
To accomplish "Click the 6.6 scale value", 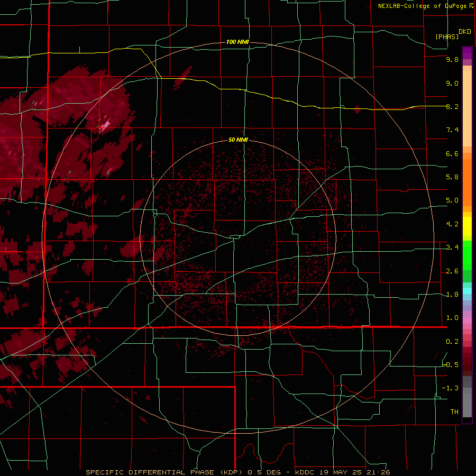I will click(x=452, y=153).
